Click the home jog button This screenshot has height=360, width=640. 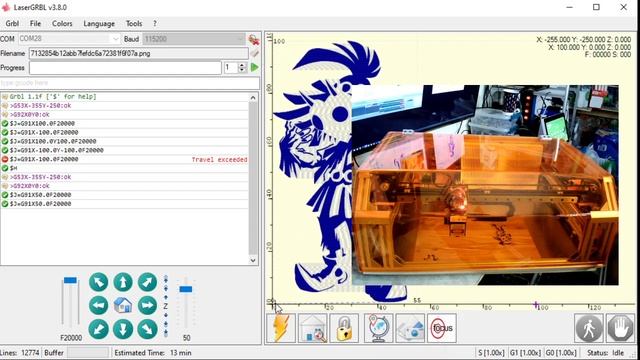click(x=123, y=305)
